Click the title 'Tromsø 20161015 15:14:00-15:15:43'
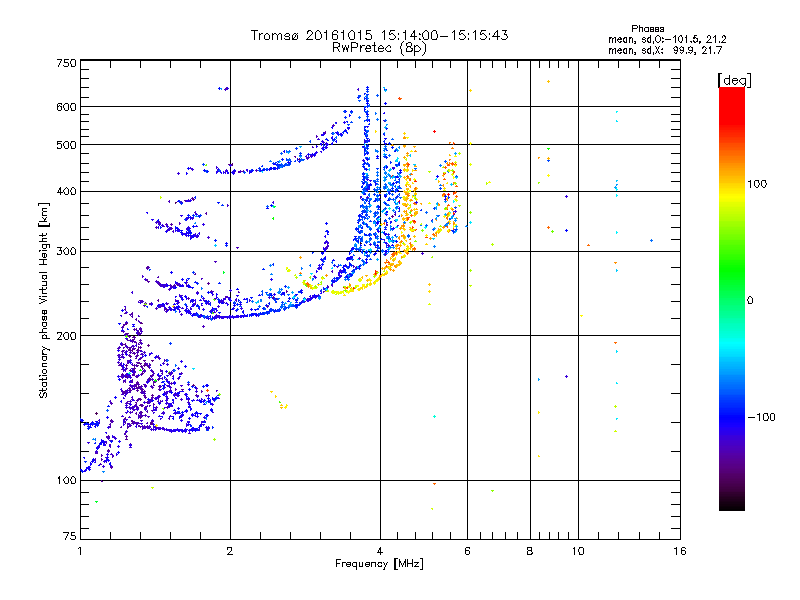The image size is (800, 600). (379, 35)
